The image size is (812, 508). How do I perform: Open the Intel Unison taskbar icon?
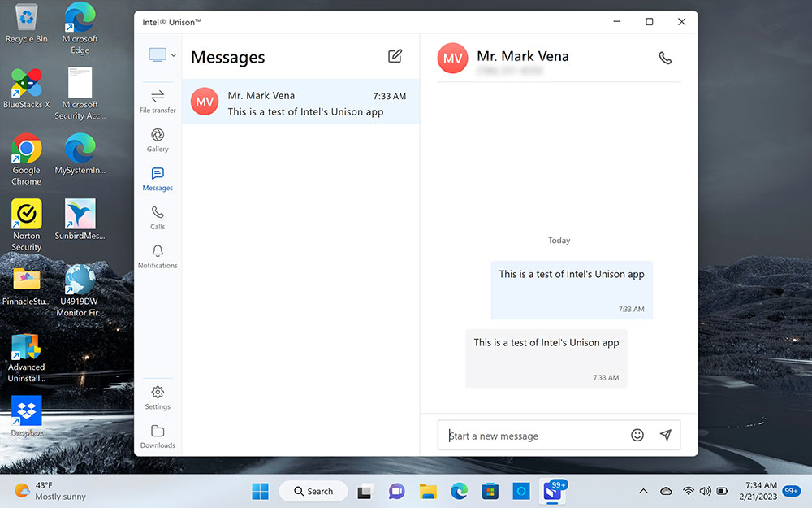tap(553, 491)
